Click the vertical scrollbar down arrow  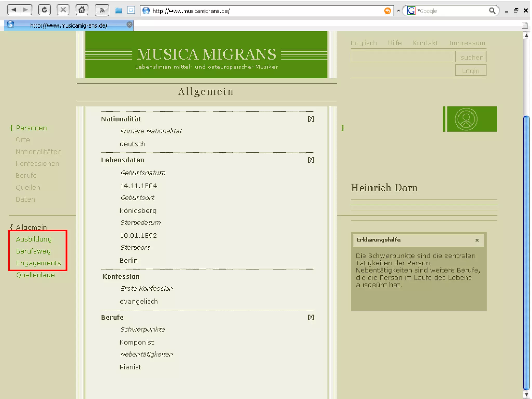(x=526, y=395)
